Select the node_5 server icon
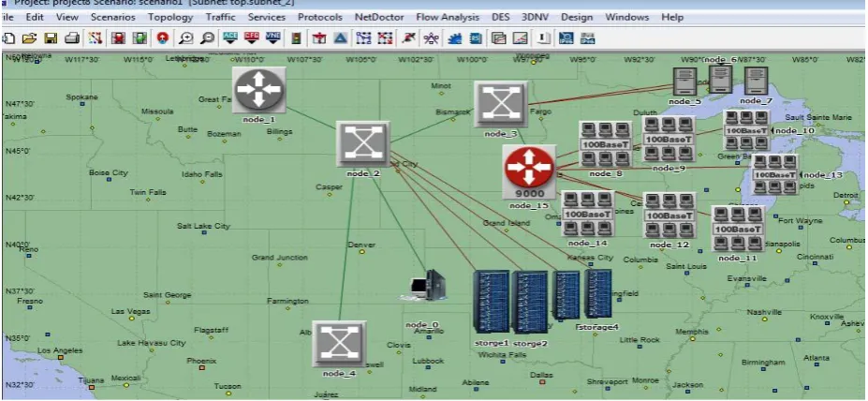 coord(684,82)
